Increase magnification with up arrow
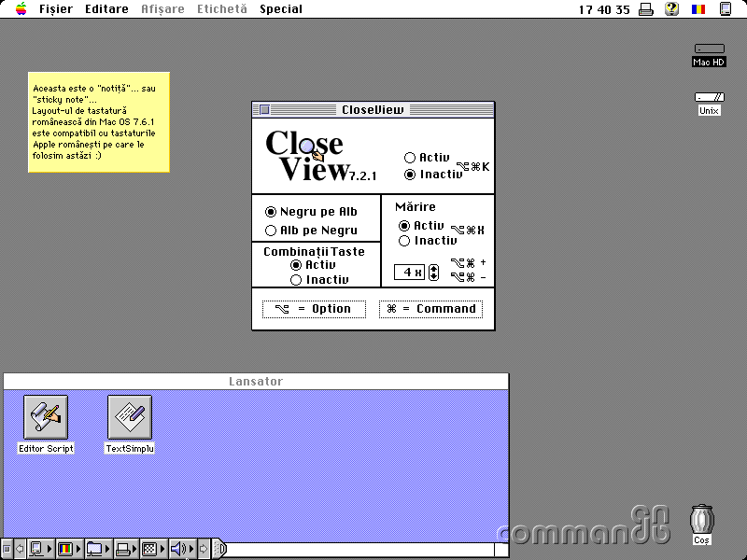This screenshot has height=560, width=747. [x=433, y=269]
